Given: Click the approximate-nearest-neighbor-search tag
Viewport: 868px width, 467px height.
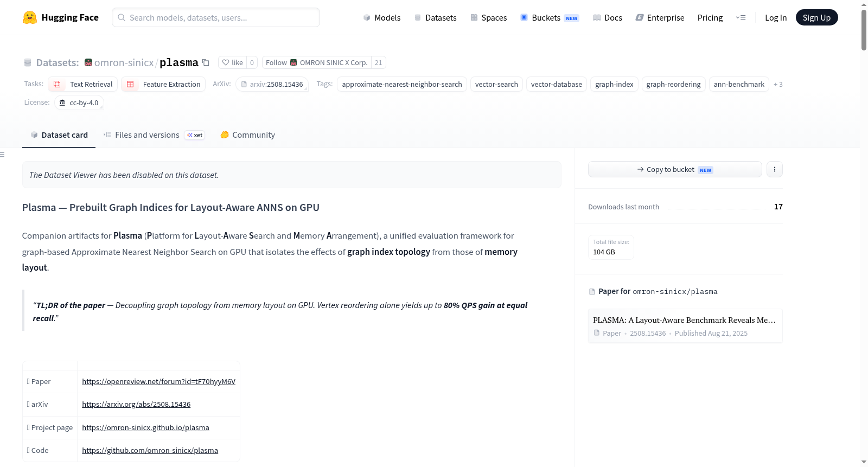Looking at the screenshot, I should point(402,84).
